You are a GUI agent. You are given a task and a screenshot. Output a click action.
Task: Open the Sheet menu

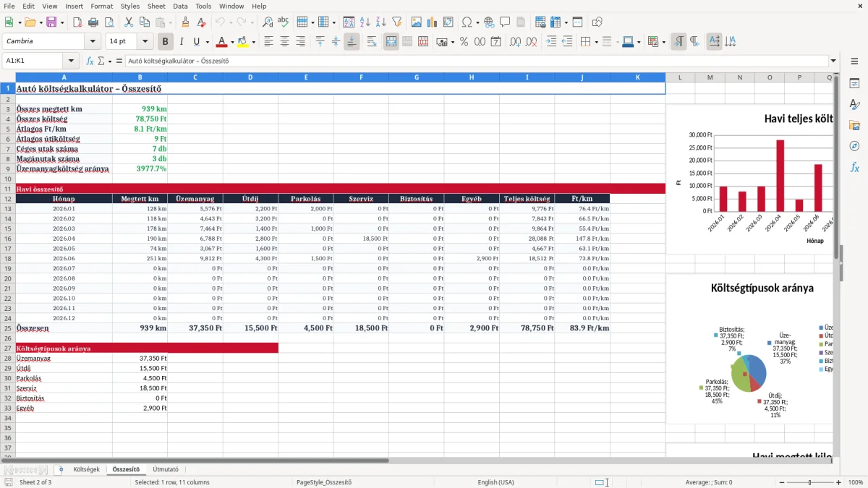[156, 6]
